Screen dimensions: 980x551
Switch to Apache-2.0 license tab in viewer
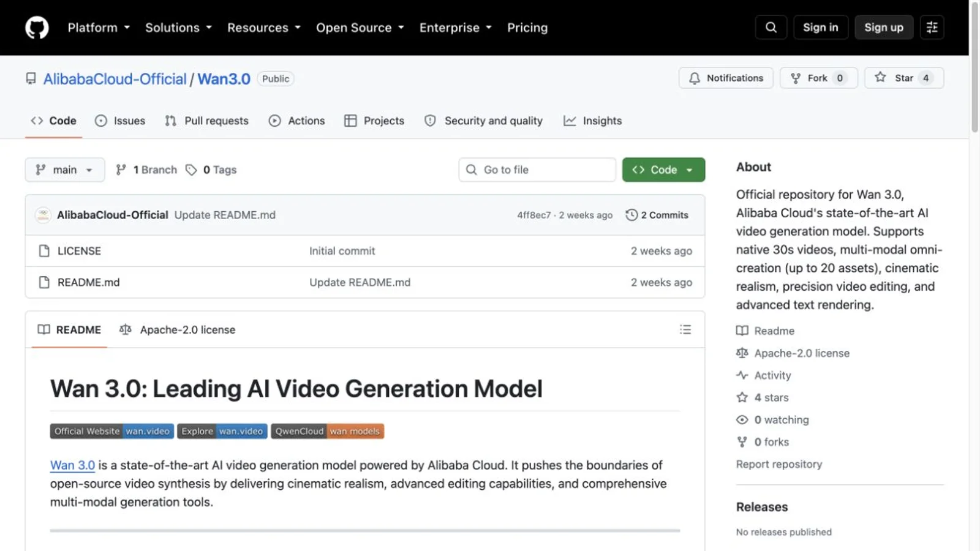coord(178,329)
